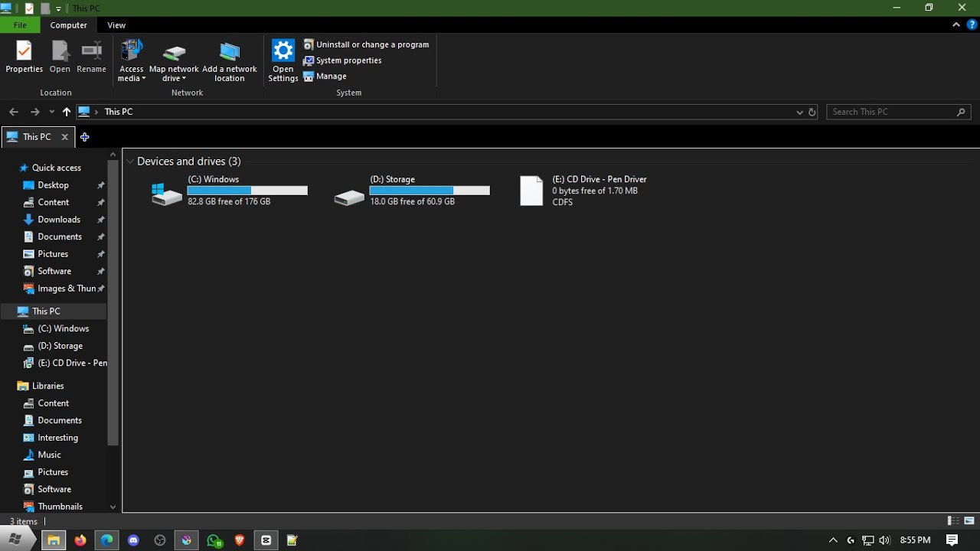980x551 pixels.
Task: Switch to Large icons view layout
Action: point(969,521)
